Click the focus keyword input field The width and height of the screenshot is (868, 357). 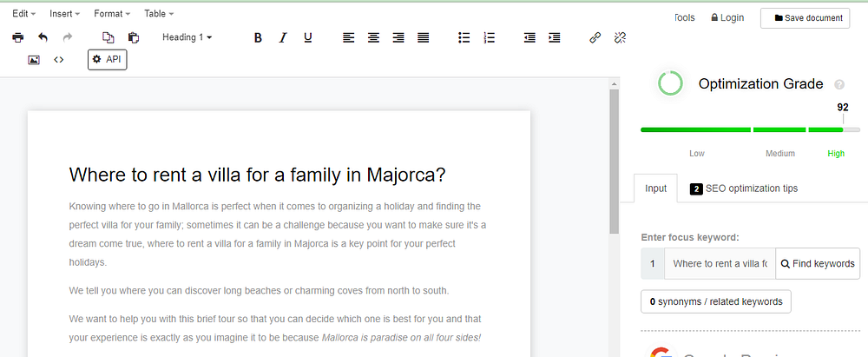coord(720,264)
